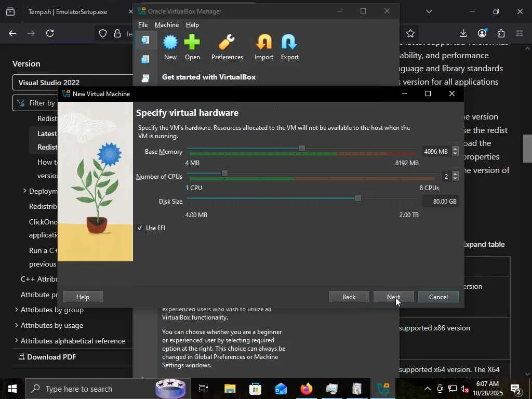This screenshot has height=399, width=532.
Task: Click the padlock site info icon
Action: point(117,33)
